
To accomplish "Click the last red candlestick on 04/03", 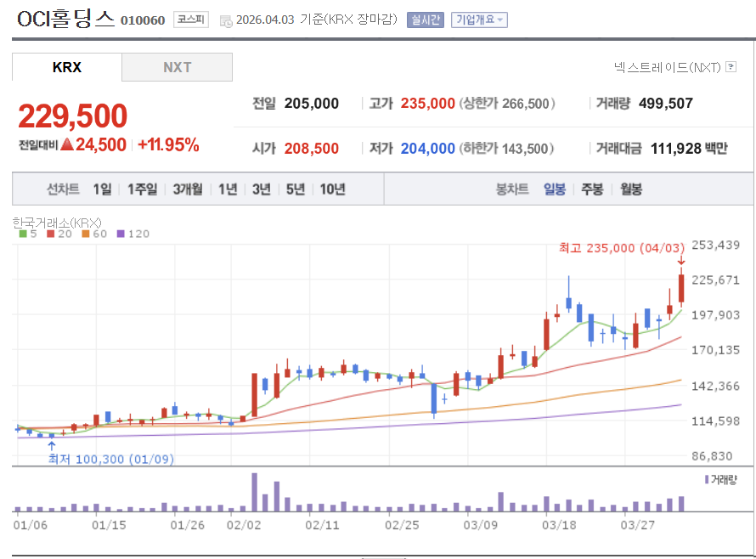I will (x=681, y=289).
